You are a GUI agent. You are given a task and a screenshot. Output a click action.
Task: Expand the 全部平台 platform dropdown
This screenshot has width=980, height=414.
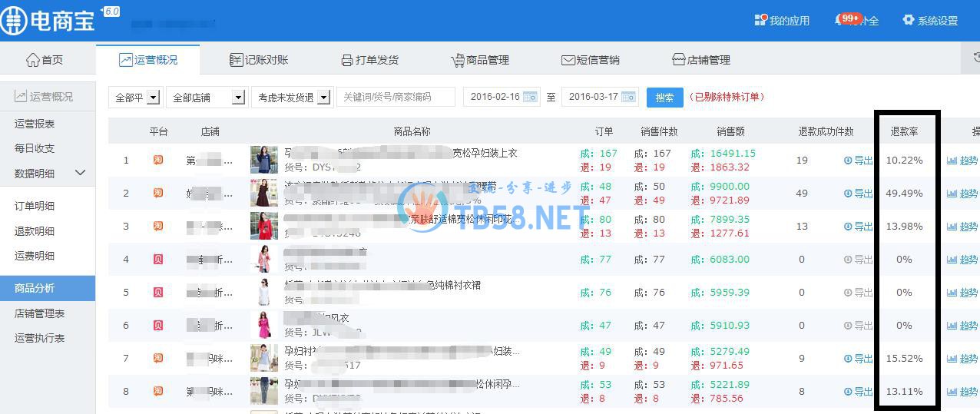click(153, 98)
